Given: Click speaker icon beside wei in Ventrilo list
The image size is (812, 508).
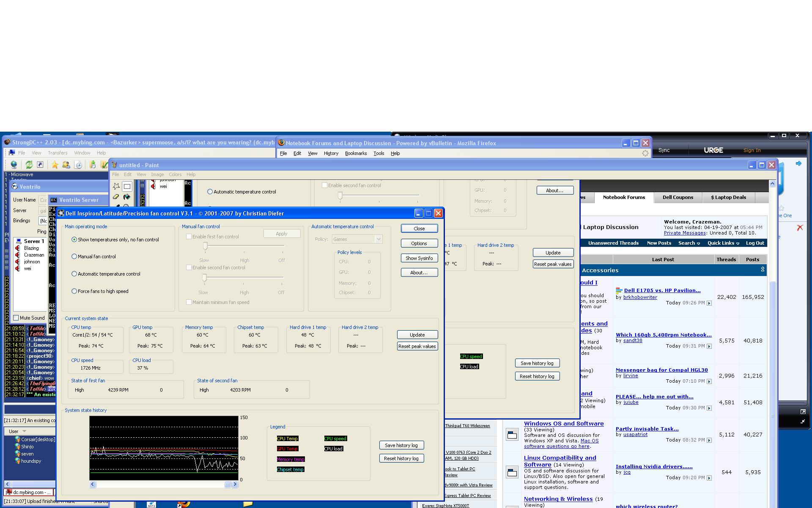Looking at the screenshot, I should pyautogui.click(x=18, y=268).
